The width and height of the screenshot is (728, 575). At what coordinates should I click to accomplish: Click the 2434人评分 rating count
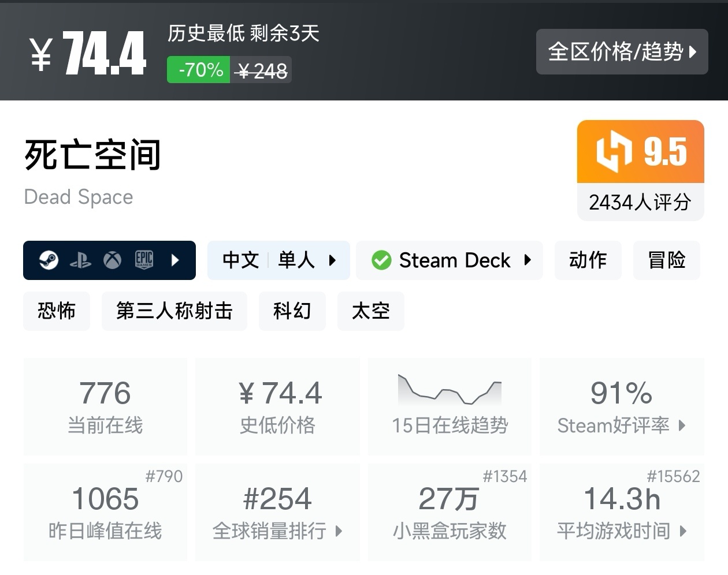click(x=640, y=203)
